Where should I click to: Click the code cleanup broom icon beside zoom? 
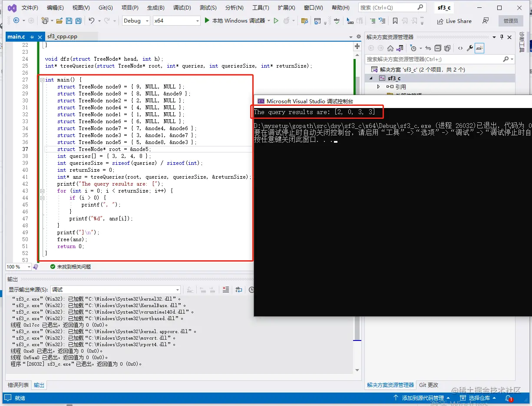pyautogui.click(x=36, y=267)
